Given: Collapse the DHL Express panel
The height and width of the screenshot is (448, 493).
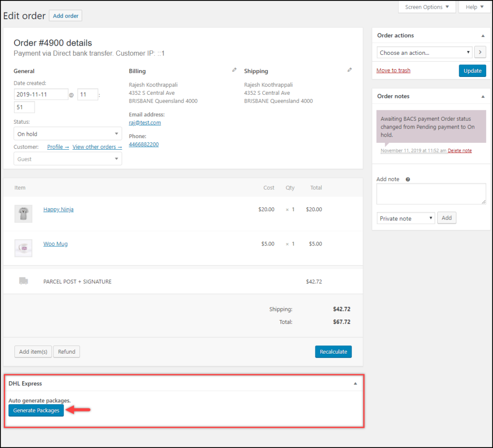Looking at the screenshot, I should [355, 383].
